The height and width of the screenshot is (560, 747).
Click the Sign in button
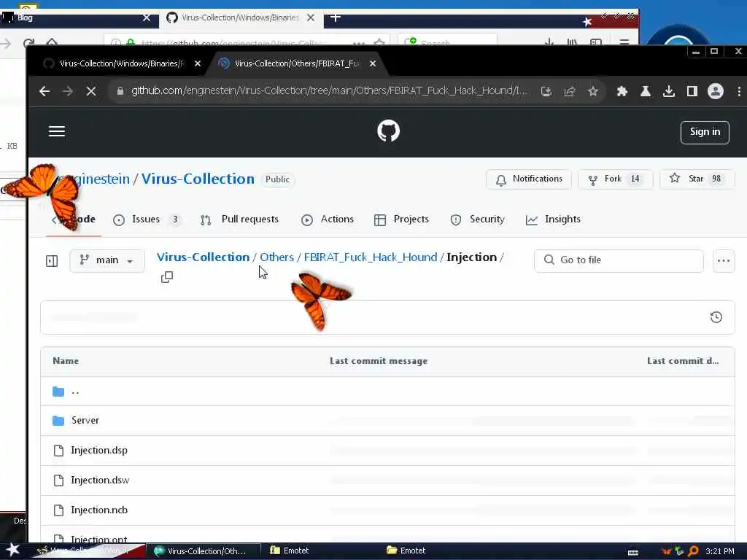pyautogui.click(x=705, y=132)
